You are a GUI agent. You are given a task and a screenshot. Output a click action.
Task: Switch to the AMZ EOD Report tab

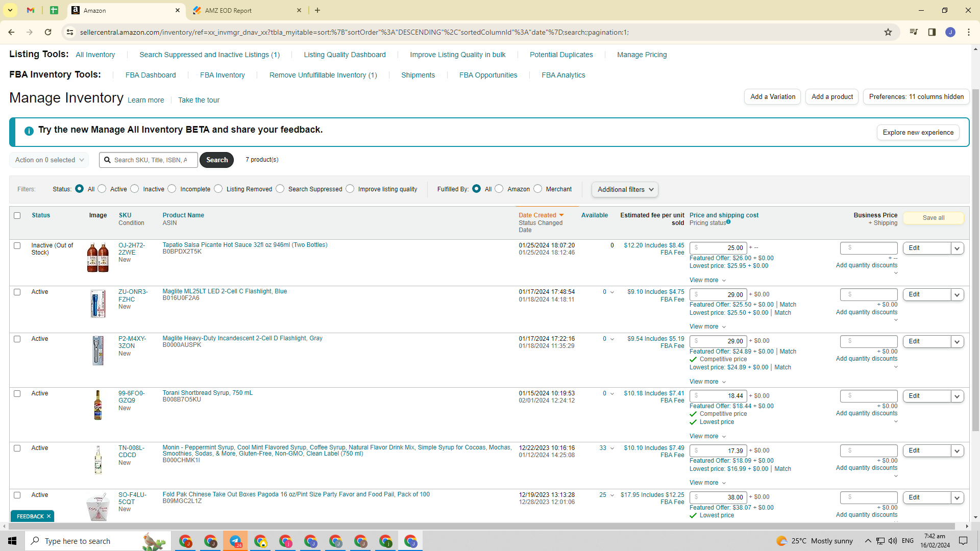(x=248, y=10)
